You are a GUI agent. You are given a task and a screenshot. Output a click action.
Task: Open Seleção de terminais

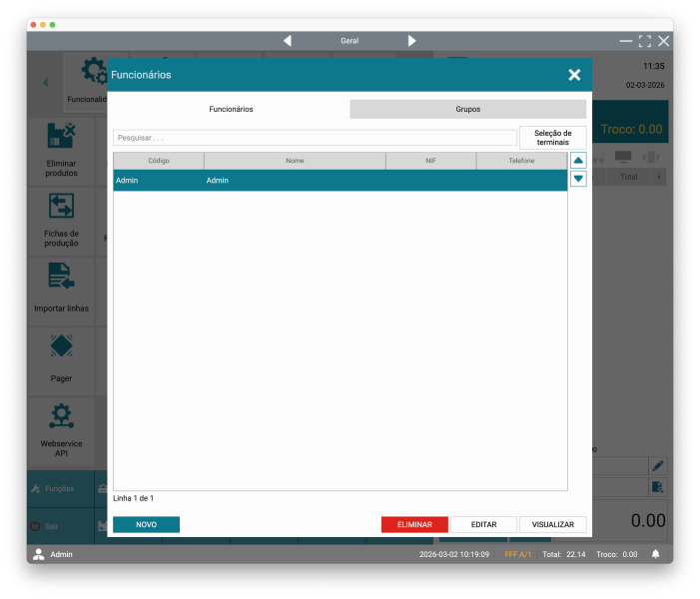pos(552,138)
